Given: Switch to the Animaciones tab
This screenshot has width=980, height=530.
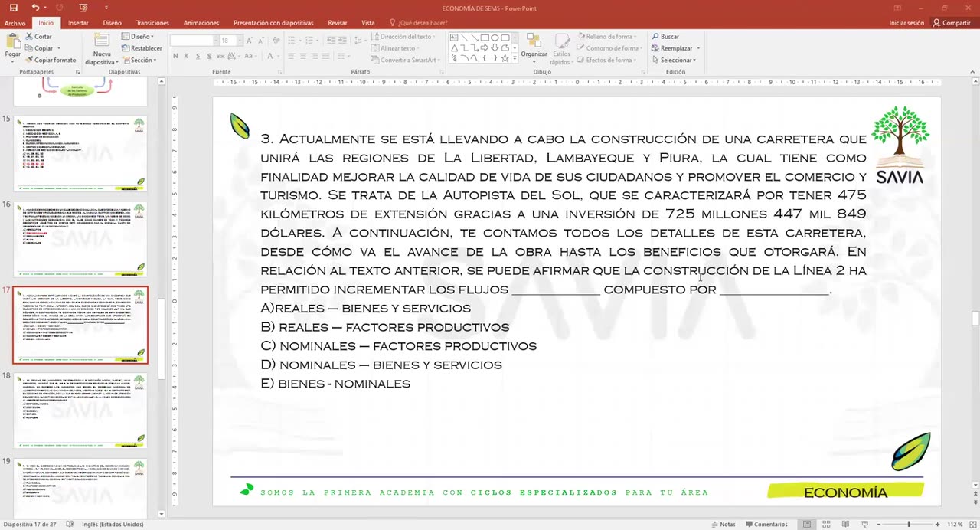Looking at the screenshot, I should (201, 23).
